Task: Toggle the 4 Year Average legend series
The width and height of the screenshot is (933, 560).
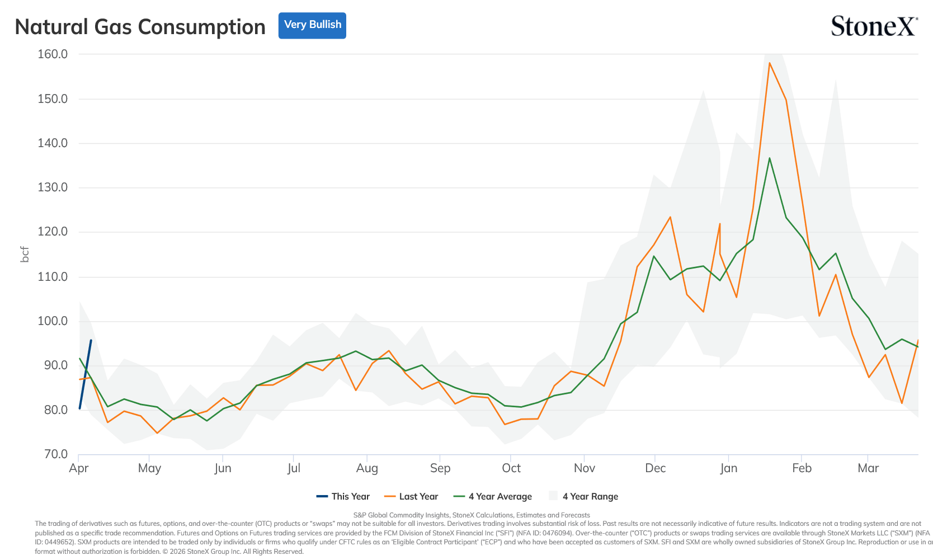Action: click(492, 496)
